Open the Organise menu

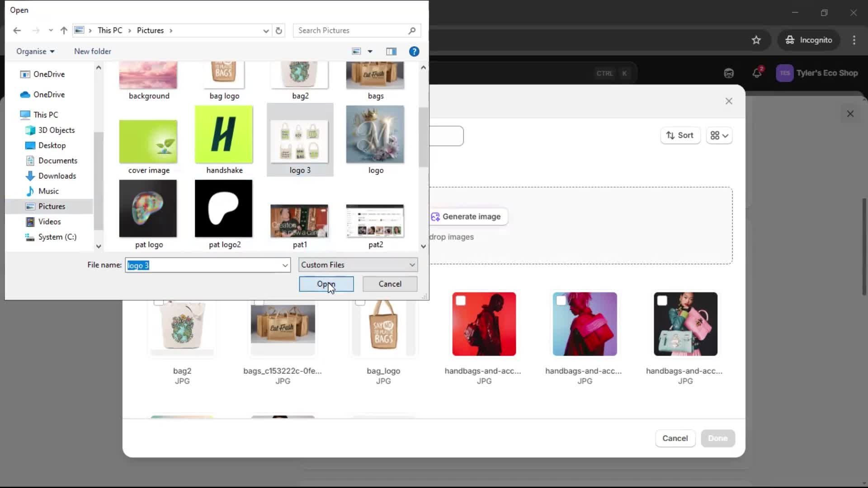(35, 51)
